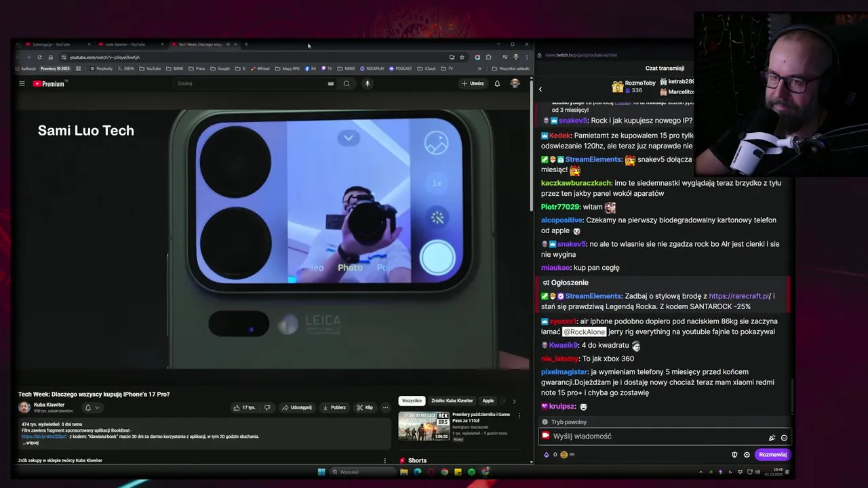Image resolution: width=868 pixels, height=488 pixels.
Task: Open the NEWS bookmarks folder
Action: [x=347, y=68]
